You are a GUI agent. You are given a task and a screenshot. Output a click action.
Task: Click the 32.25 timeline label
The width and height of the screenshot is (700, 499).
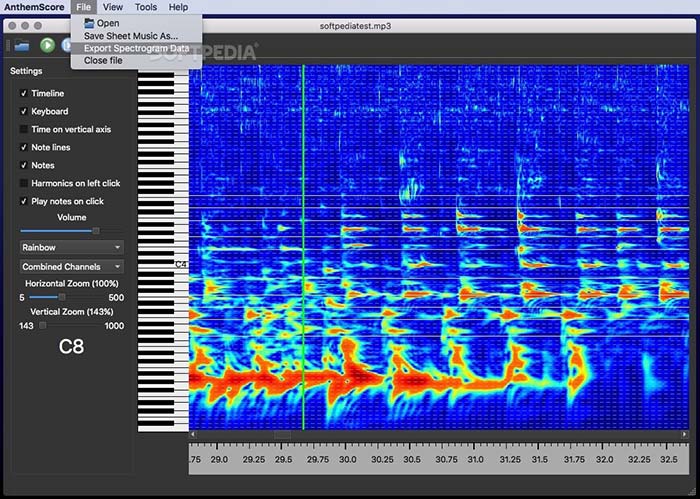click(638, 459)
